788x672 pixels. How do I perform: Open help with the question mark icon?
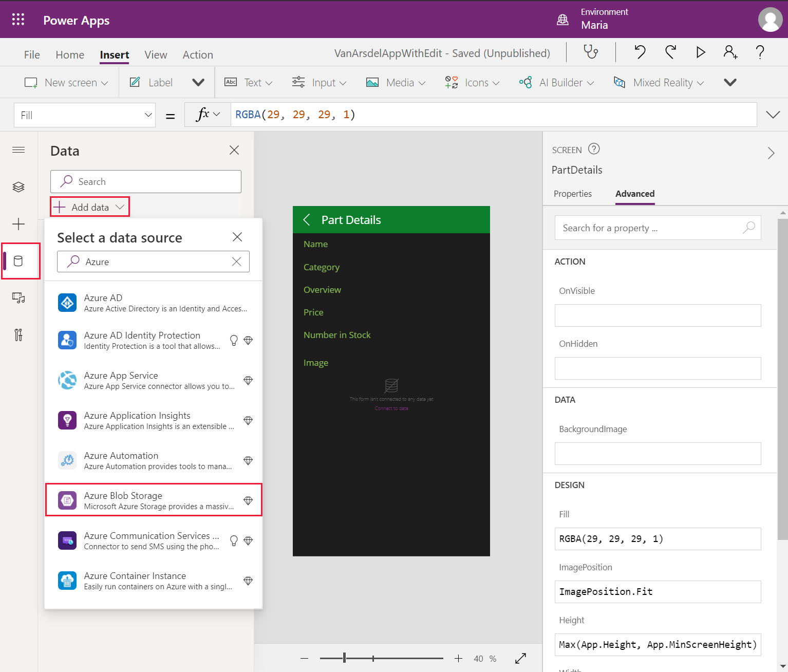pos(760,52)
